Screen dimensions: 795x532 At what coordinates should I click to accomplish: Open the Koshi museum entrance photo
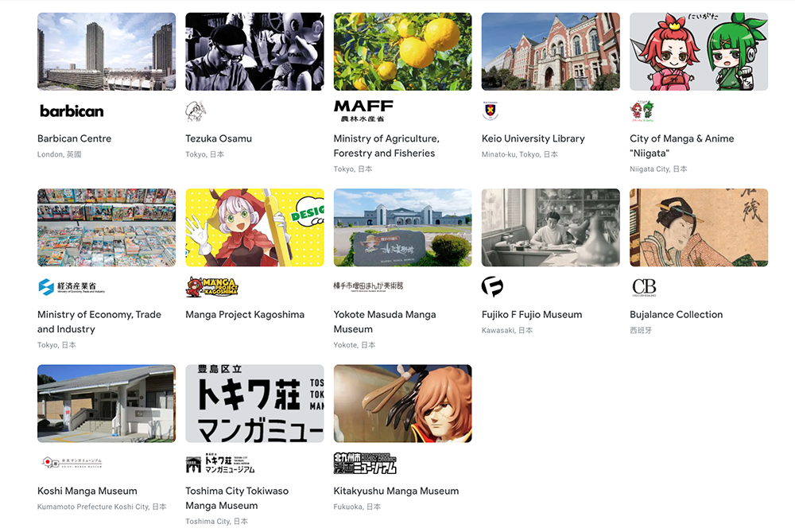click(107, 404)
